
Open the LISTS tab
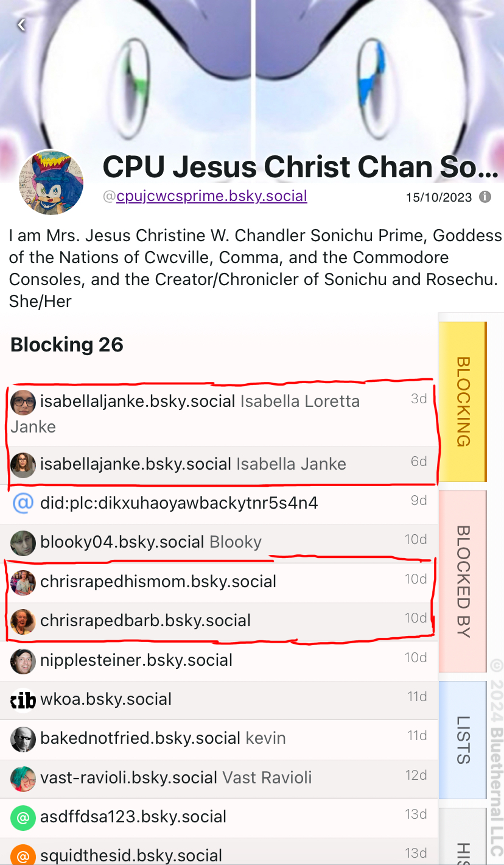463,740
